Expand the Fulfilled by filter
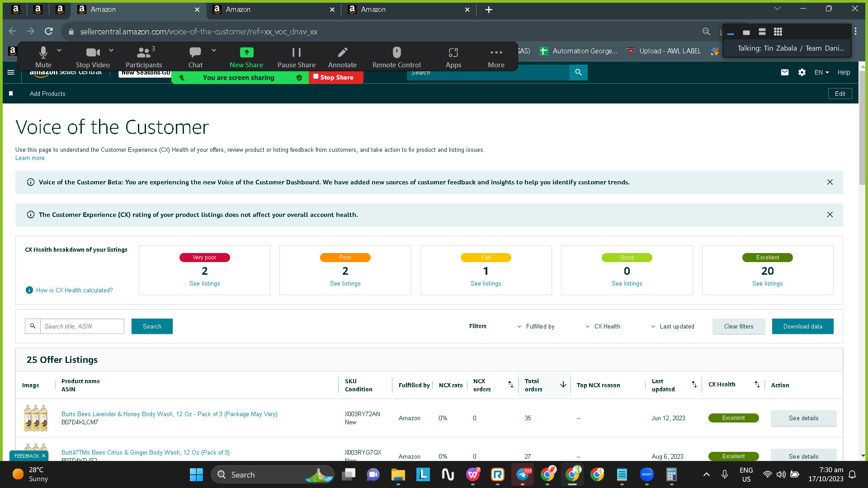 point(536,326)
